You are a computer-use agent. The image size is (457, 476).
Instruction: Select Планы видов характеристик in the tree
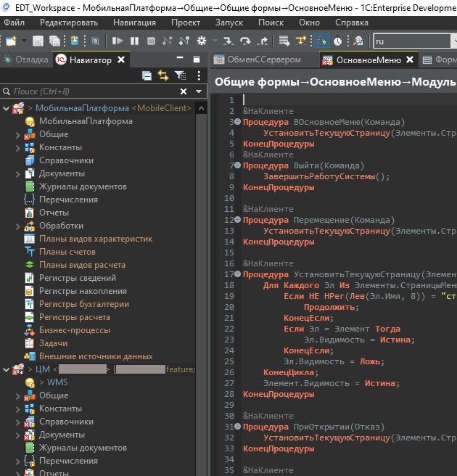pyautogui.click(x=96, y=239)
